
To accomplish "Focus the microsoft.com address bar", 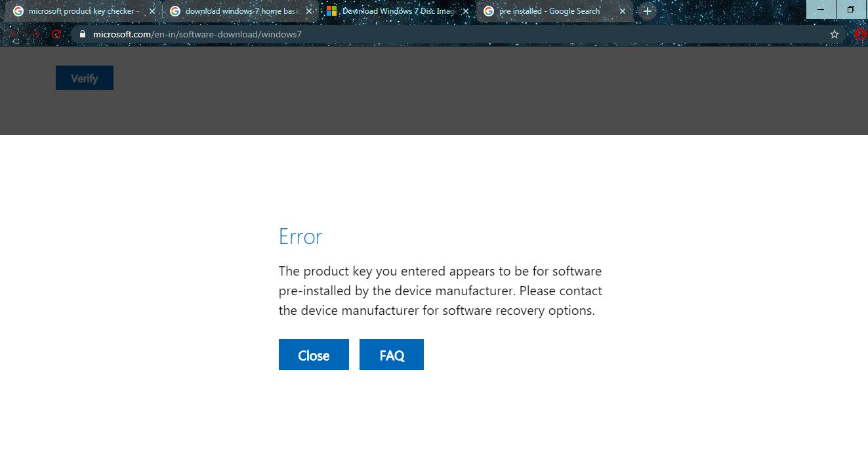I will point(459,34).
